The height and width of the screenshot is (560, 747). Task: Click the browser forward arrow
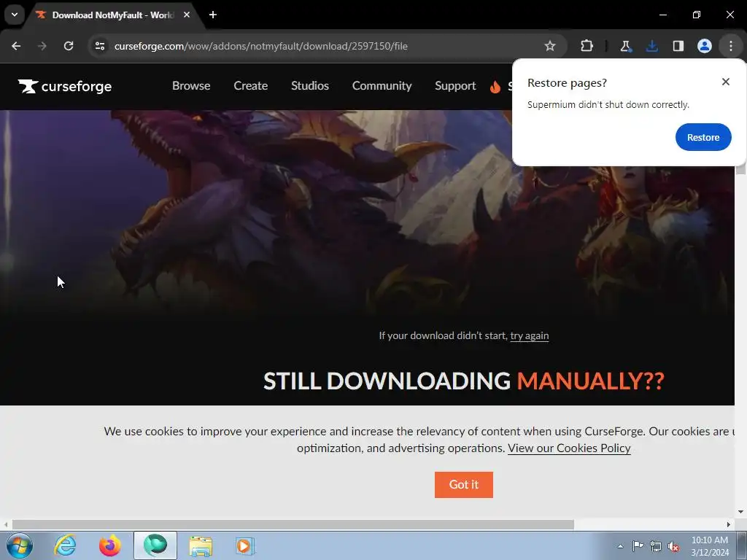click(42, 46)
